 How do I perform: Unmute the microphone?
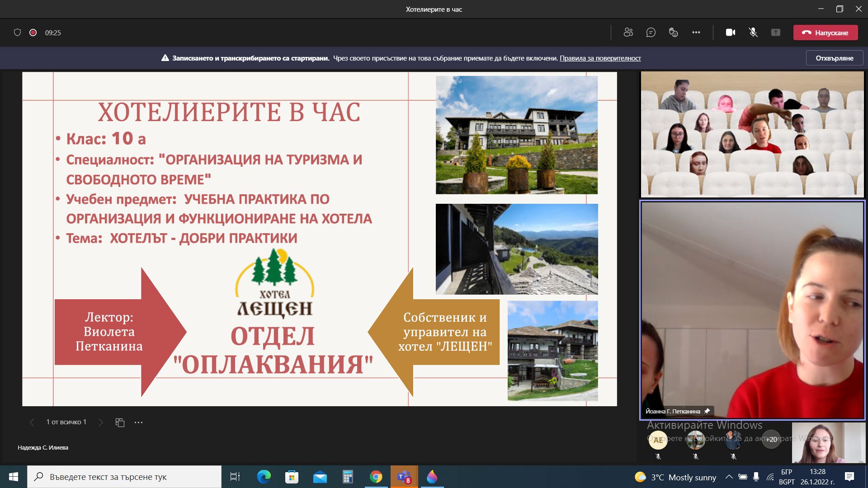753,33
